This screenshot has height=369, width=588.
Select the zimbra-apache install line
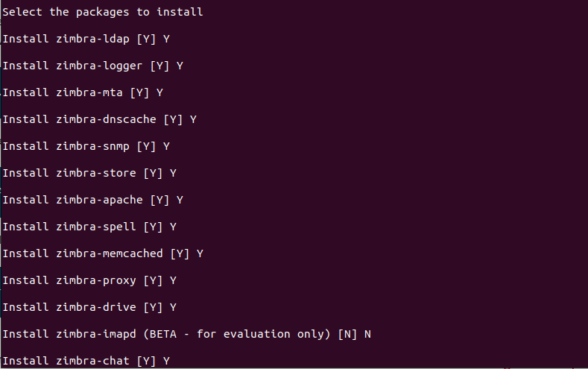point(93,200)
